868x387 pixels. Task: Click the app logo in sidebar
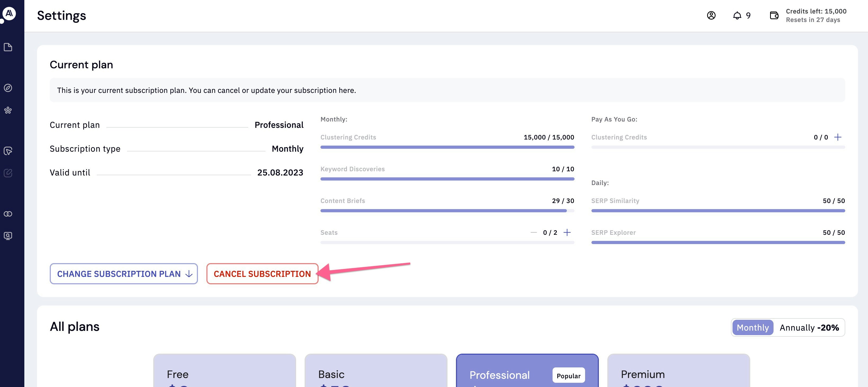[9, 13]
